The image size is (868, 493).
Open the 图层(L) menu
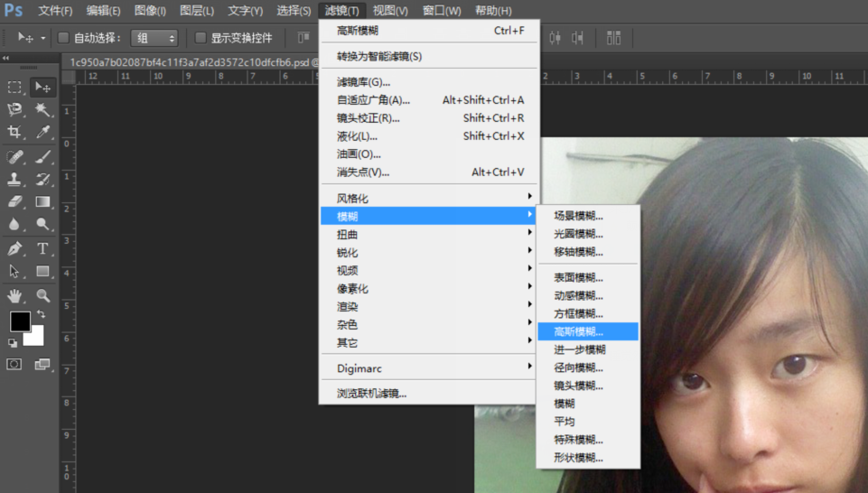[x=197, y=11]
